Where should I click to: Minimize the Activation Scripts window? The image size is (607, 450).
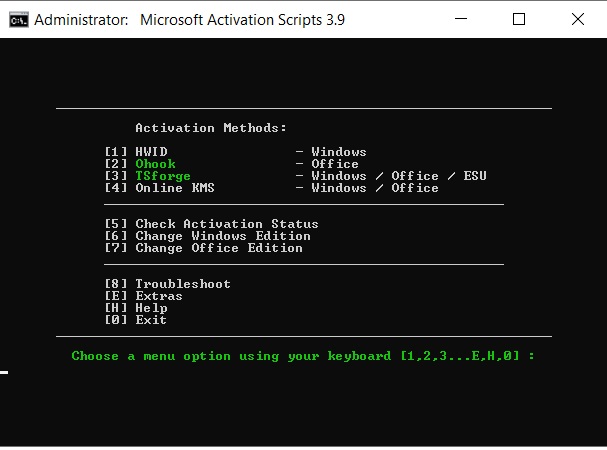[459, 19]
